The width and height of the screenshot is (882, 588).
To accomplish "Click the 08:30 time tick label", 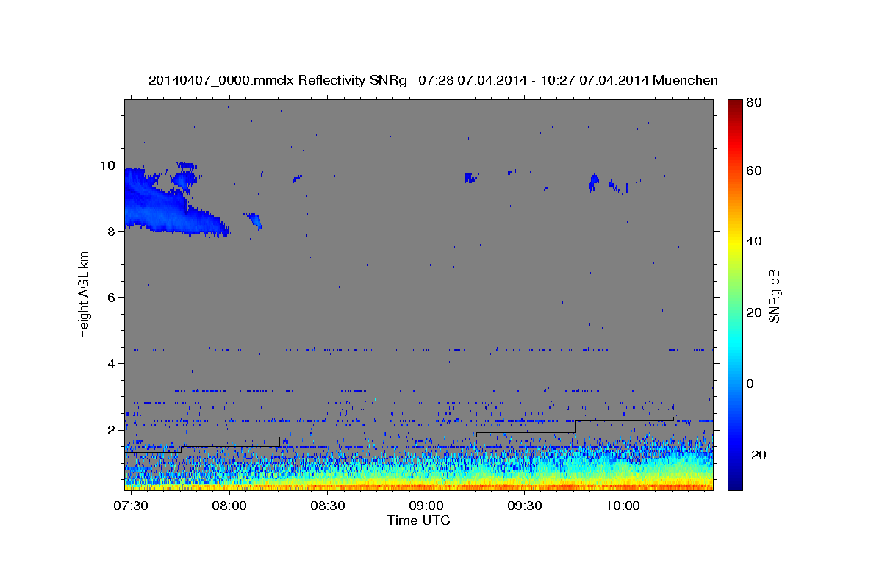I will pyautogui.click(x=328, y=506).
